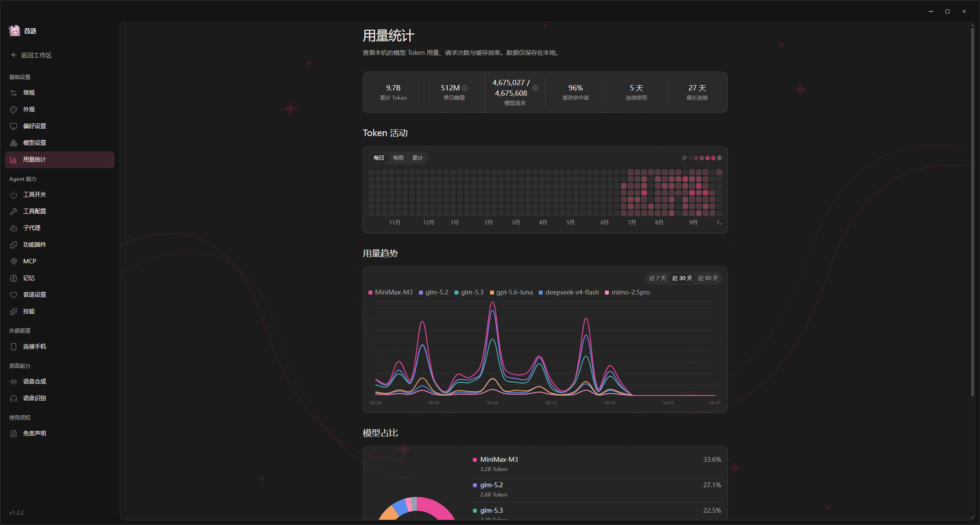The height and width of the screenshot is (525, 980).
Task: Toggle MiniMax-M3 series in chart legend
Action: 390,292
